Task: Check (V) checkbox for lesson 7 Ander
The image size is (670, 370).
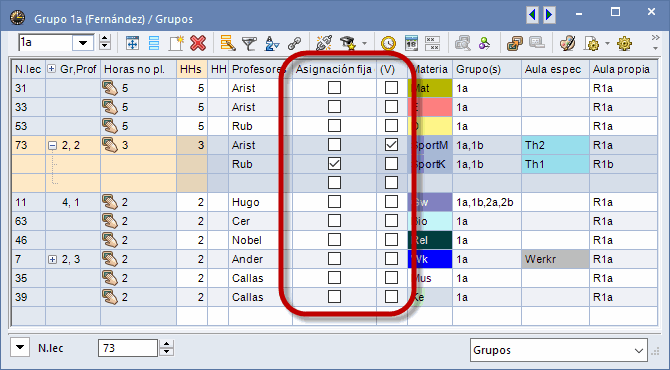Action: [391, 258]
